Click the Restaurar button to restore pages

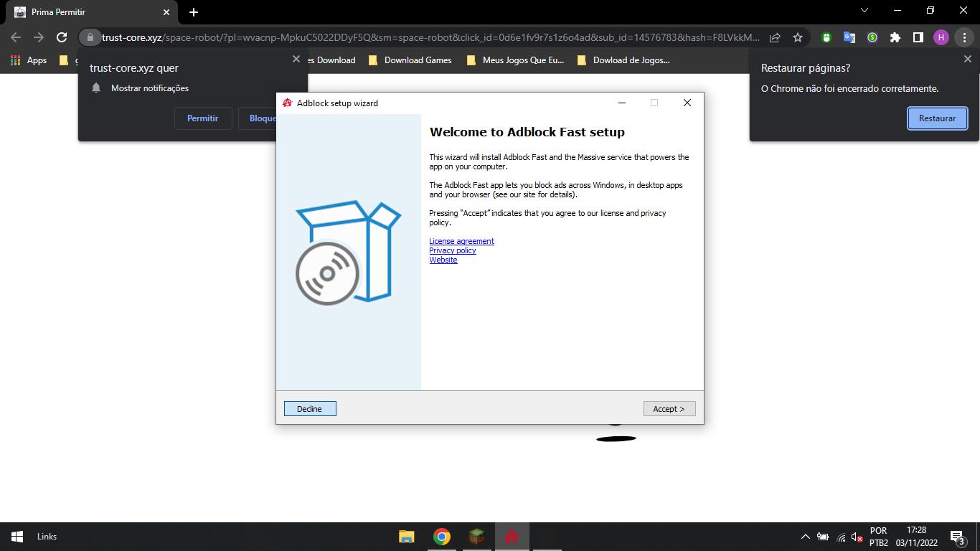click(937, 118)
